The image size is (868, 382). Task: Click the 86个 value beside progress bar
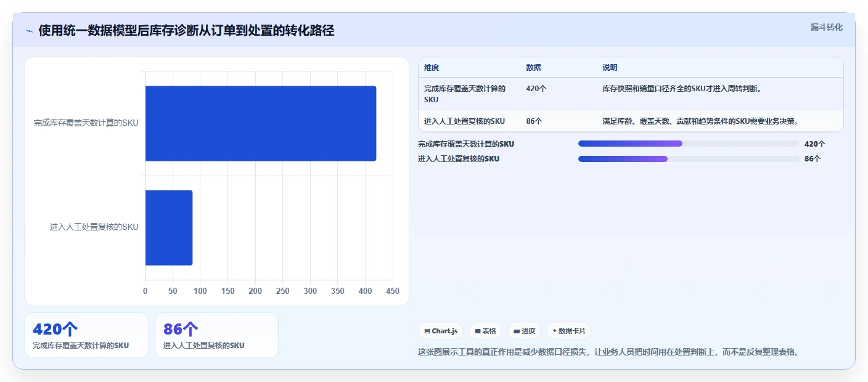tap(813, 159)
